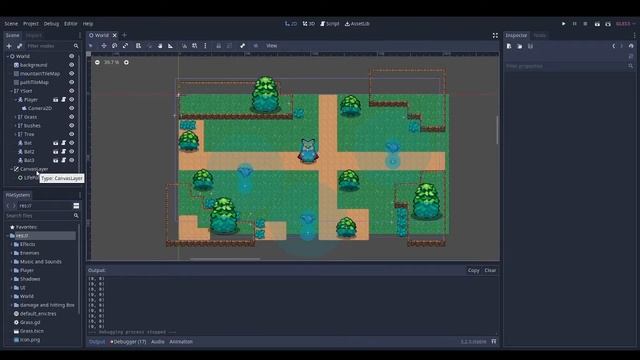Expand the Grass node
640x360 pixels.
point(16,117)
